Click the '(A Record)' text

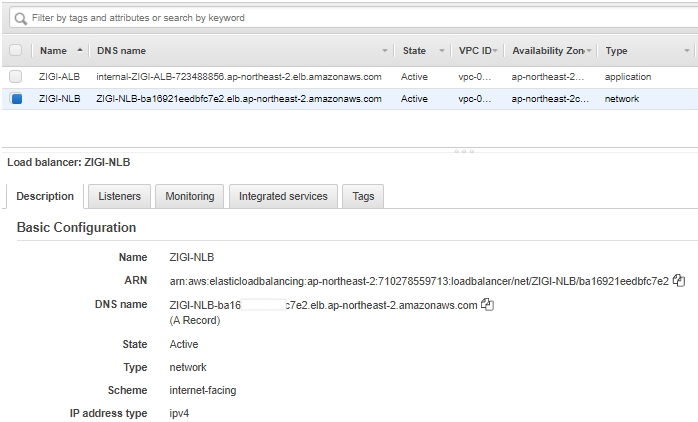click(195, 321)
